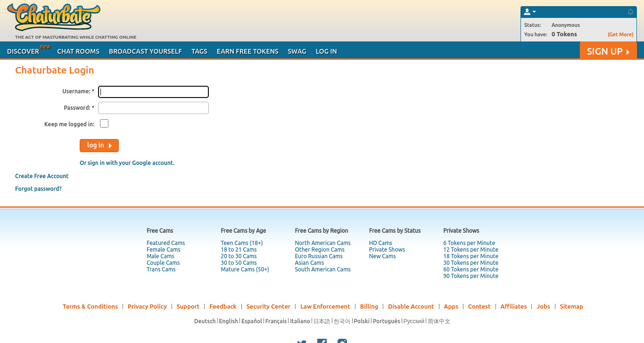Open Couple Cams link

[x=163, y=263]
